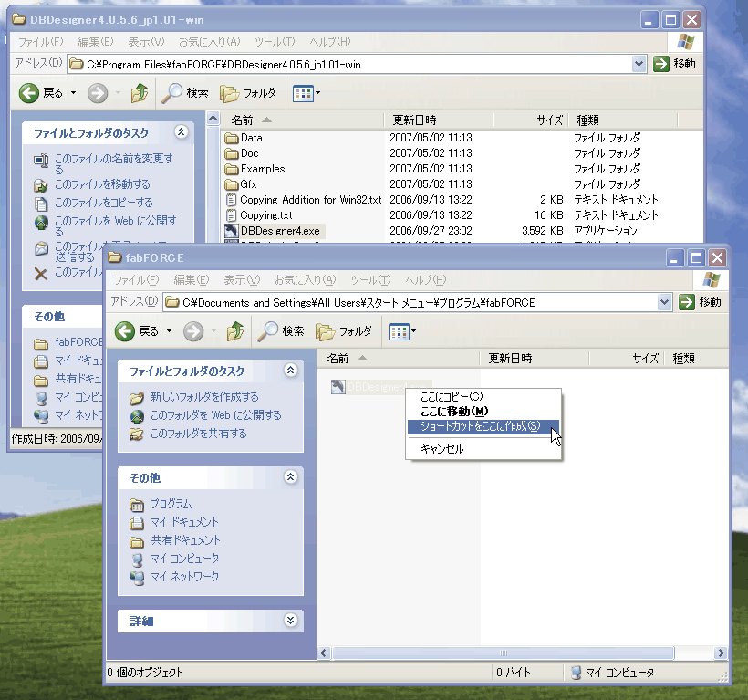Image resolution: width=748 pixels, height=700 pixels.
Task: Click プログラム link in fabFORCE sidebar
Action: (x=171, y=504)
